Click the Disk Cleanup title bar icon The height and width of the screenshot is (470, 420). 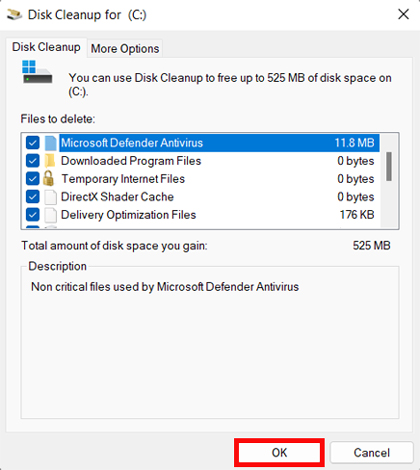pyautogui.click(x=14, y=15)
